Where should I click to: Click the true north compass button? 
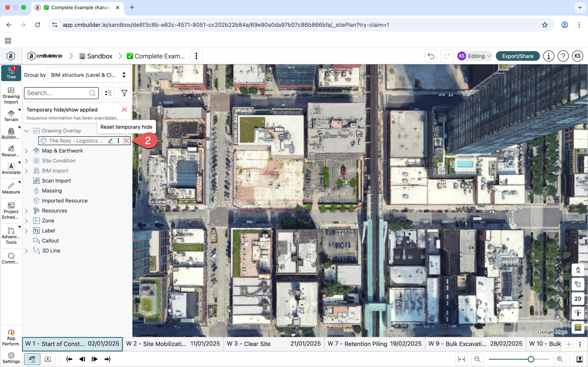click(578, 270)
